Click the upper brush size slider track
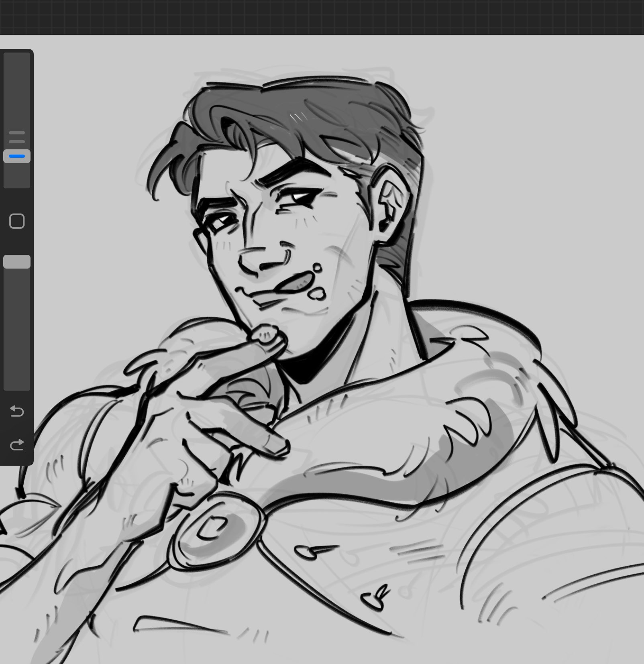Screen dimensions: 644x664 pos(17,120)
